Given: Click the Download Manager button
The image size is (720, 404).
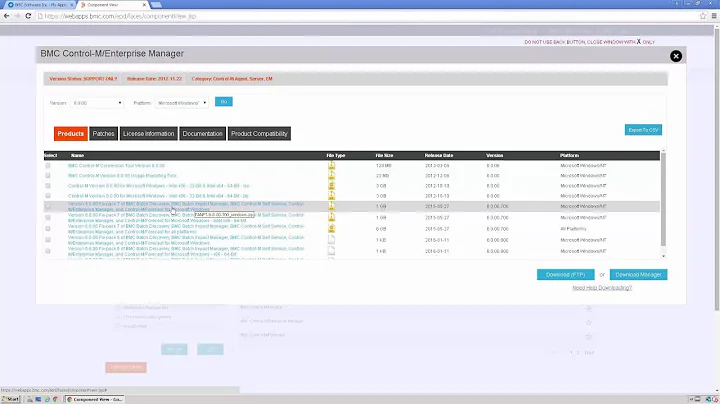Looking at the screenshot, I should pyautogui.click(x=638, y=275).
